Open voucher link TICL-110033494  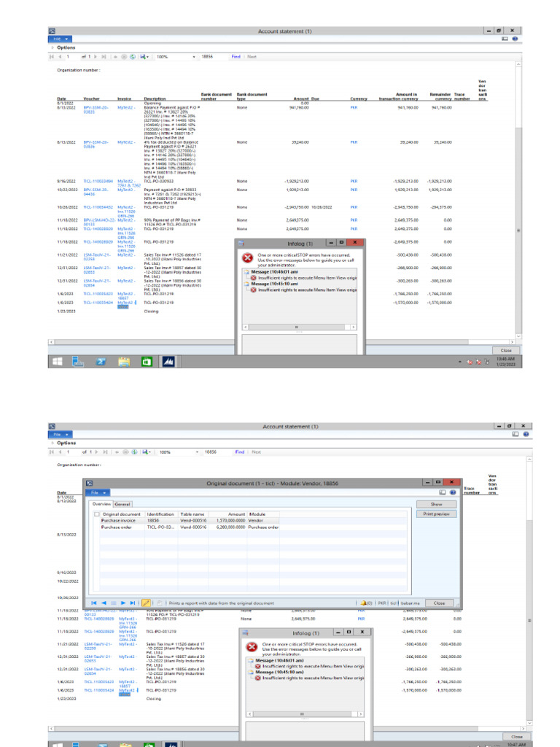point(98,182)
